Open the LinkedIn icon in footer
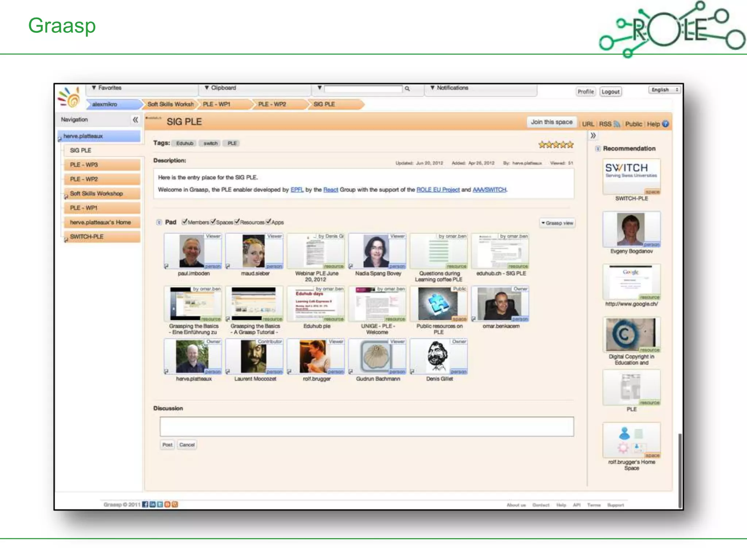747x560 pixels. coord(152,504)
